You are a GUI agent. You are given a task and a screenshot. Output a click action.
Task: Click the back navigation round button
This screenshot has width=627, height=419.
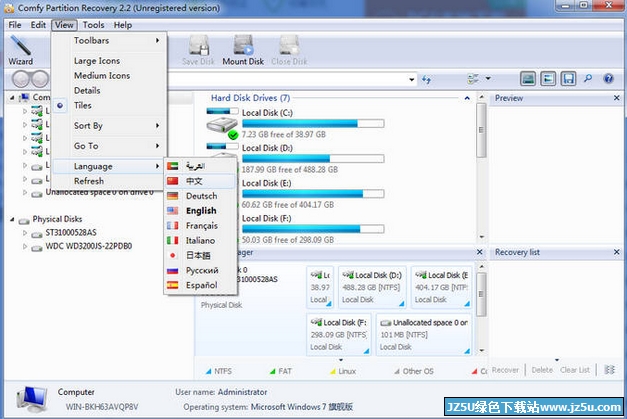click(x=20, y=79)
